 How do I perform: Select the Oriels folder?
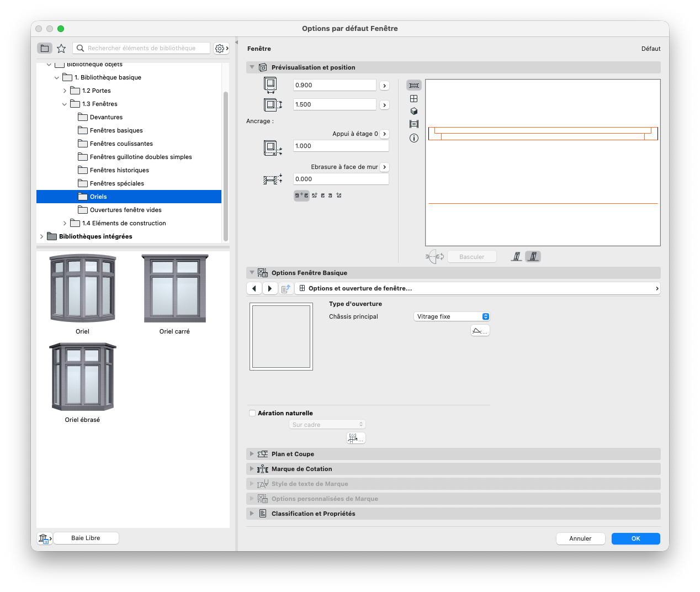[x=129, y=197]
